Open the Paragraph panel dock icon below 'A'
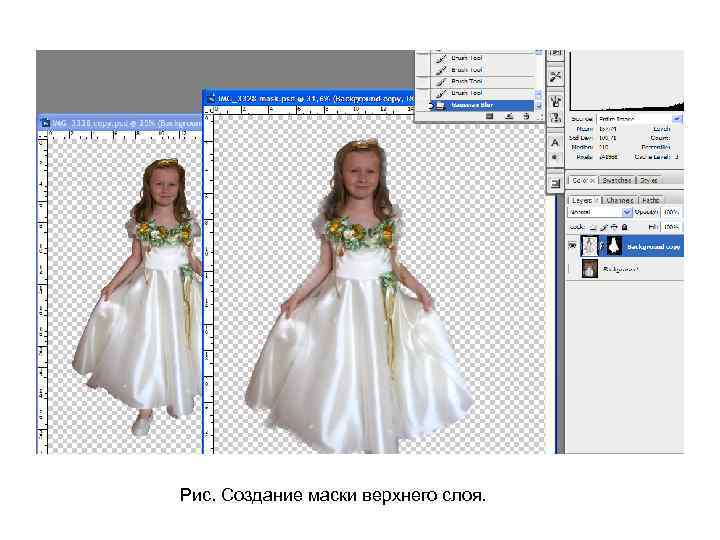Screen dimensions: 720x540 point(555,157)
